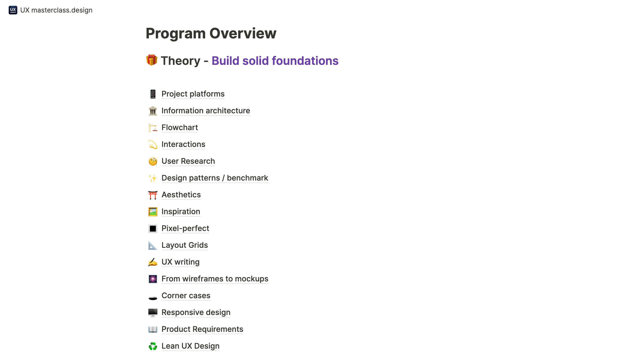Click the monocle face icon for User Research

pos(153,161)
